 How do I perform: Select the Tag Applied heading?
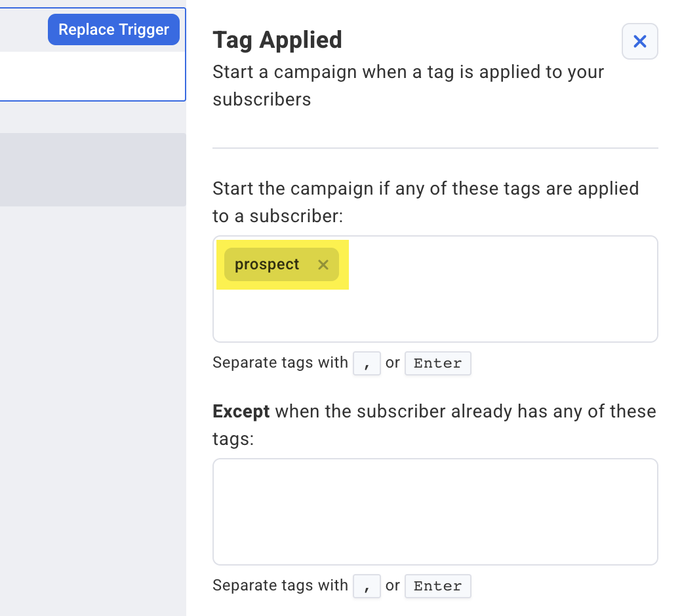[x=277, y=39]
